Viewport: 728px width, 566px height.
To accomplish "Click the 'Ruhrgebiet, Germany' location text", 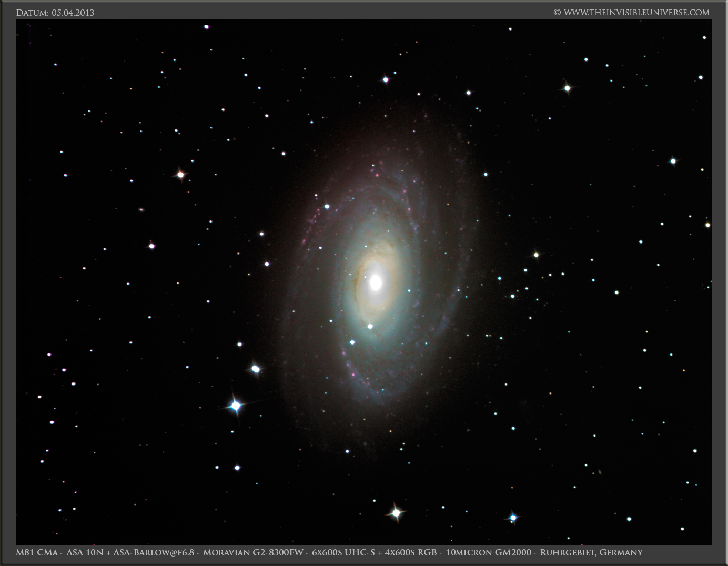I will coord(591,552).
